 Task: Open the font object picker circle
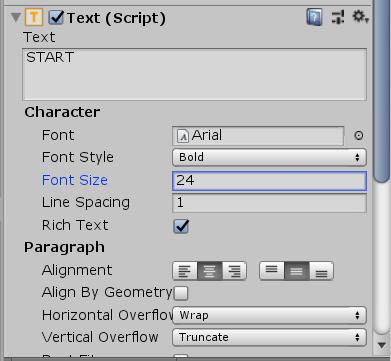pyautogui.click(x=359, y=136)
